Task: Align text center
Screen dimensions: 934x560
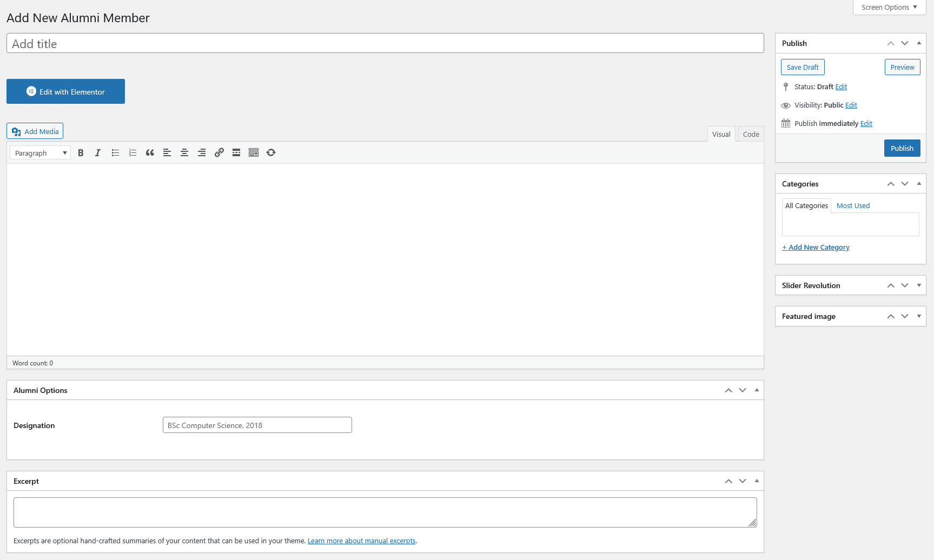Action: (184, 153)
